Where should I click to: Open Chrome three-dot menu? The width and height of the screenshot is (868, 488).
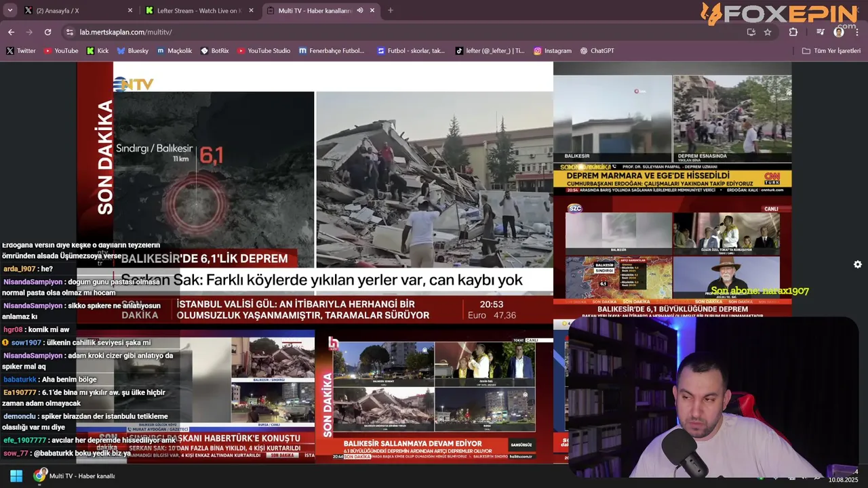(x=857, y=32)
